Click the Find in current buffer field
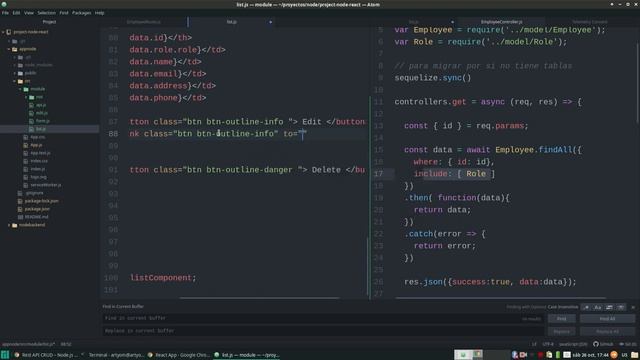This screenshot has width=640, height=360. [323, 318]
